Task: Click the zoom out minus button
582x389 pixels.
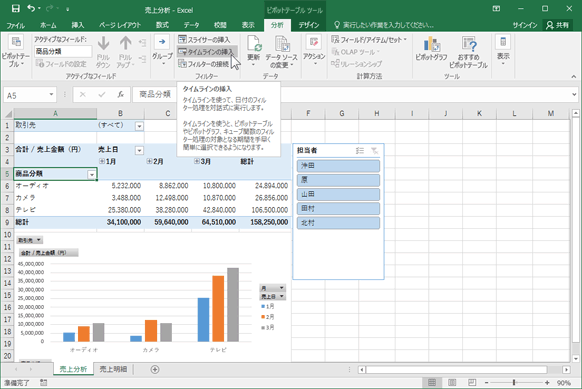Action: (486, 382)
